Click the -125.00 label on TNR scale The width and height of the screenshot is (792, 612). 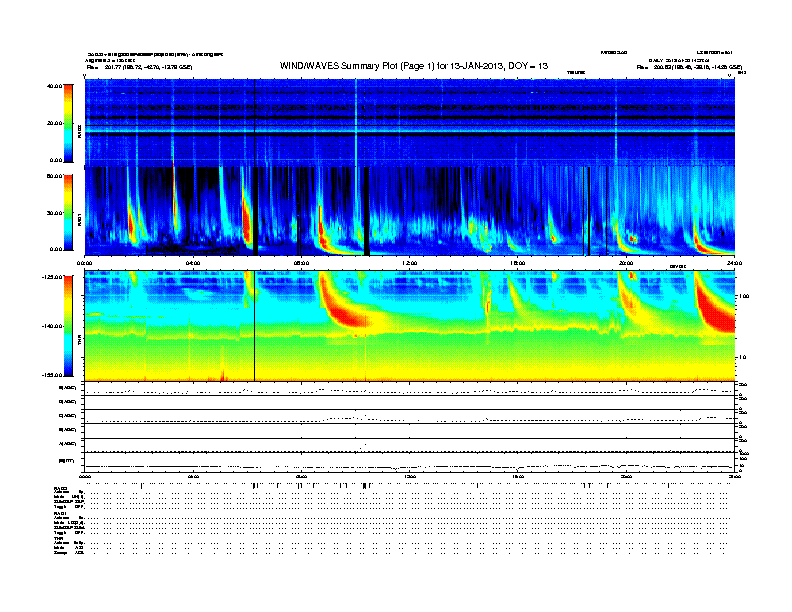52,277
